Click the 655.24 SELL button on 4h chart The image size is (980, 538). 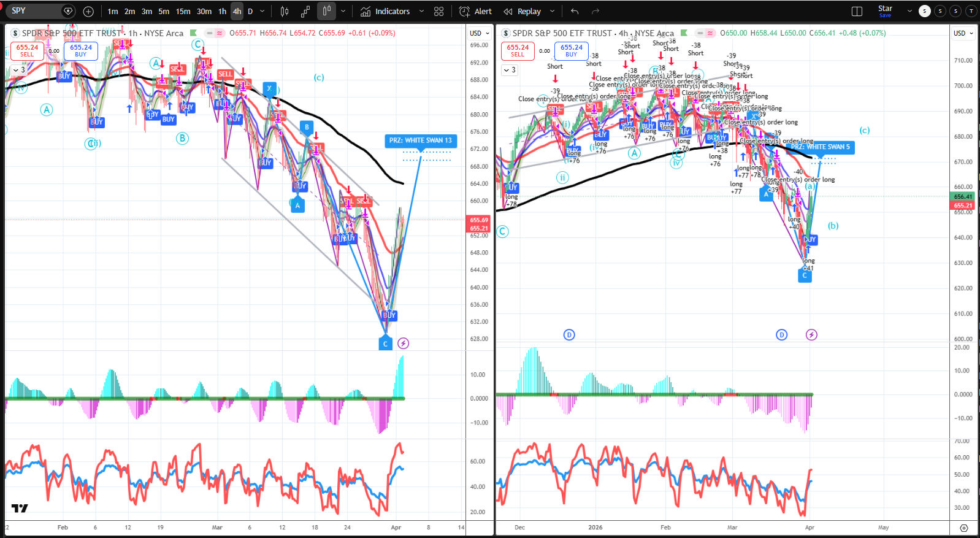point(518,50)
